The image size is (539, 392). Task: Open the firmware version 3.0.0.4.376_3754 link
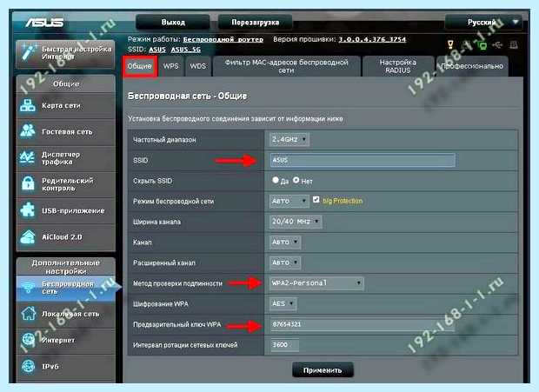coord(372,39)
